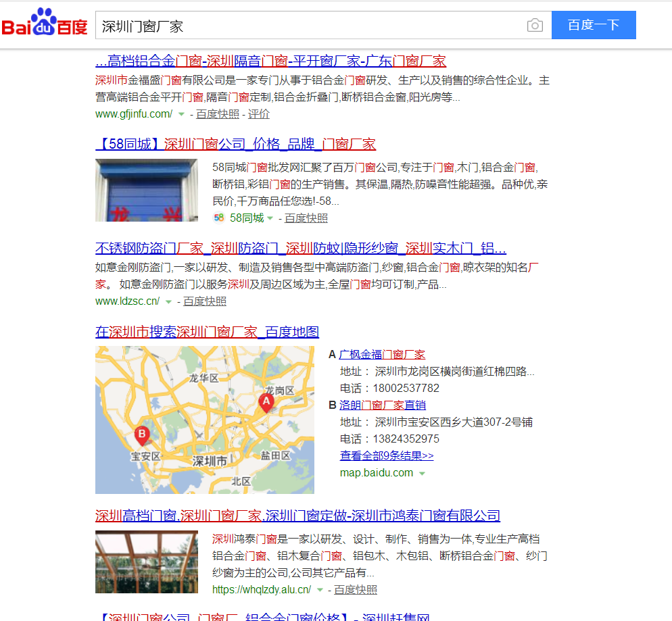
Task: Click map marker A in 龙岗区
Action: tap(266, 403)
